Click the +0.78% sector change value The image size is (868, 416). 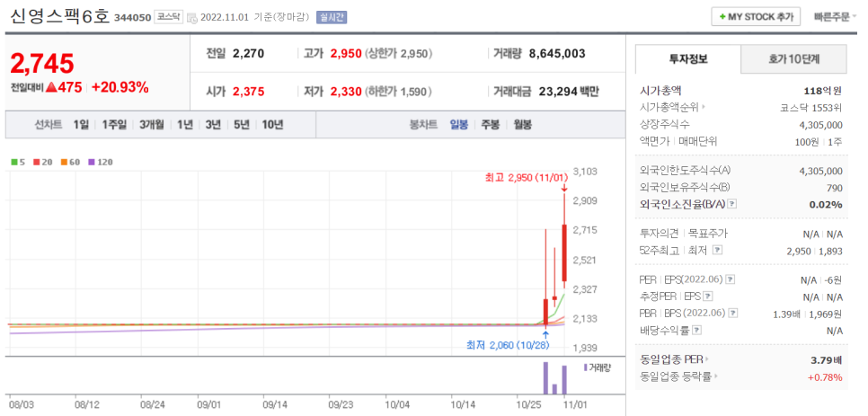pos(825,377)
